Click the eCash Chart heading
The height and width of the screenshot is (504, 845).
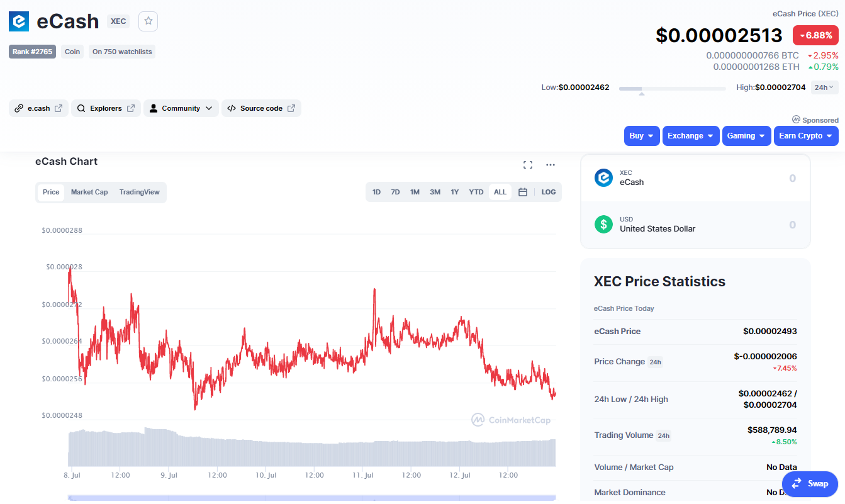[66, 161]
